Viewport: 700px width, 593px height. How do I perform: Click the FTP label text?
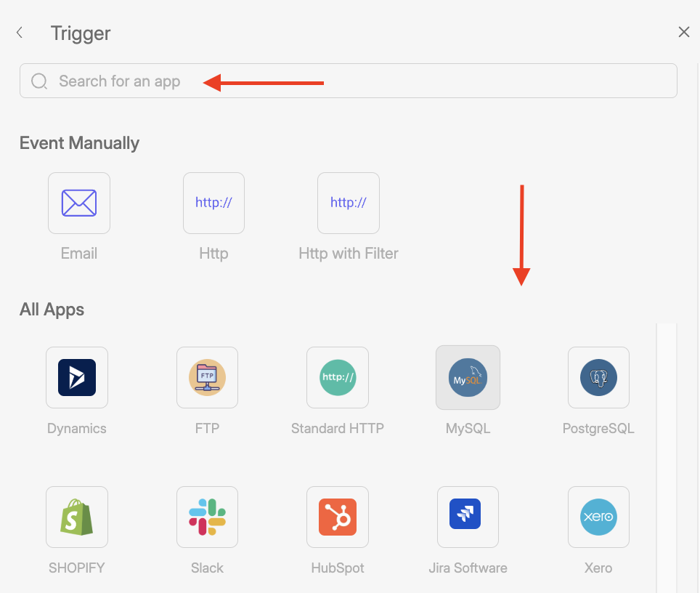coord(207,429)
